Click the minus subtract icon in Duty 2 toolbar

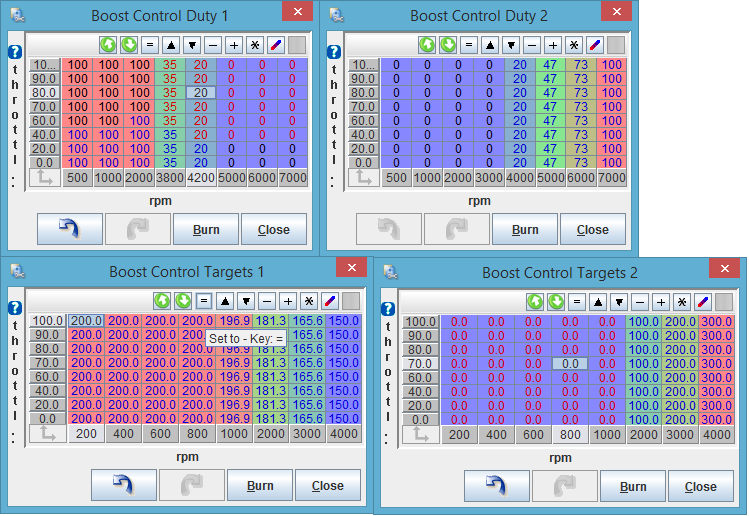point(532,45)
